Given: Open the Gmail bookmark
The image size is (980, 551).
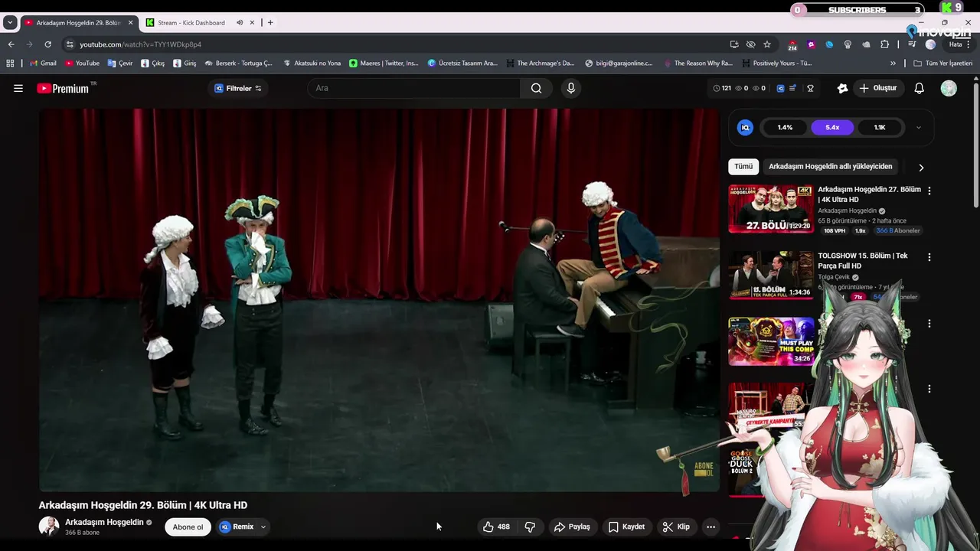Looking at the screenshot, I should pyautogui.click(x=43, y=64).
